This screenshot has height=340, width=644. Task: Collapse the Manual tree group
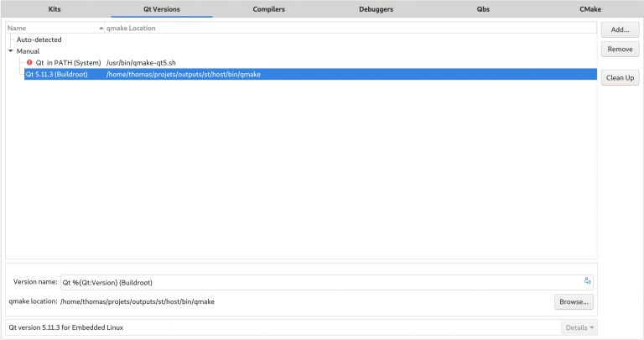11,51
